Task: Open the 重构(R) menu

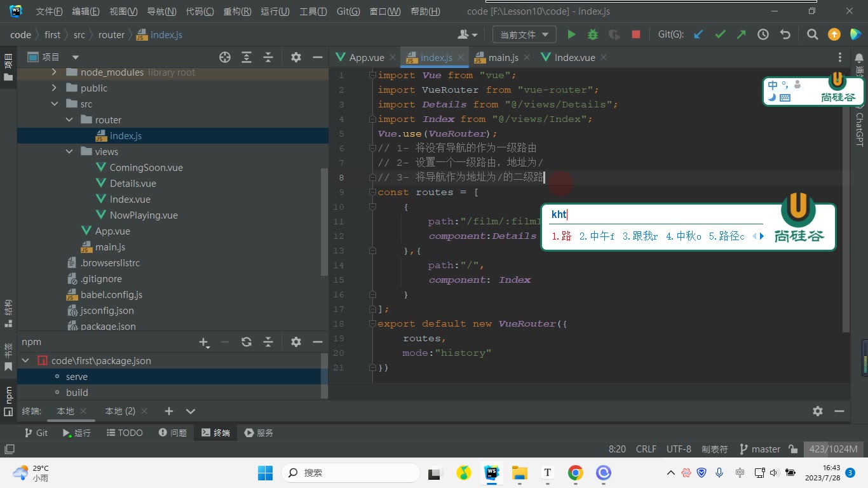Action: (x=237, y=11)
